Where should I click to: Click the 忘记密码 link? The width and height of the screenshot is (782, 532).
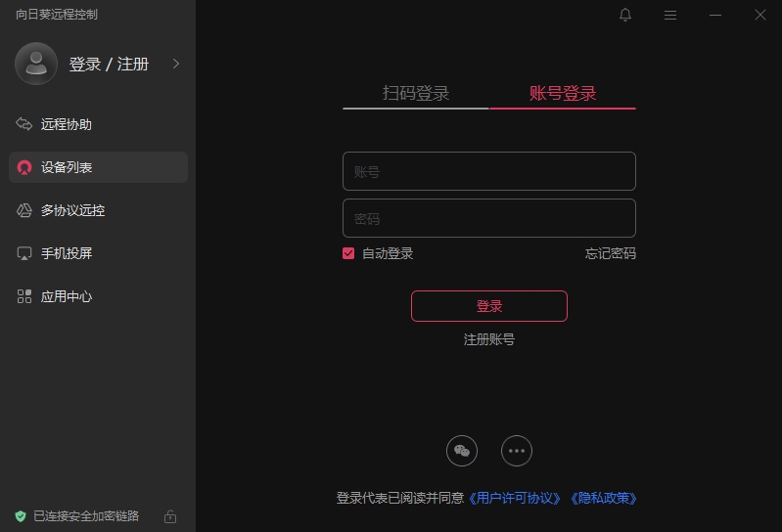611,253
